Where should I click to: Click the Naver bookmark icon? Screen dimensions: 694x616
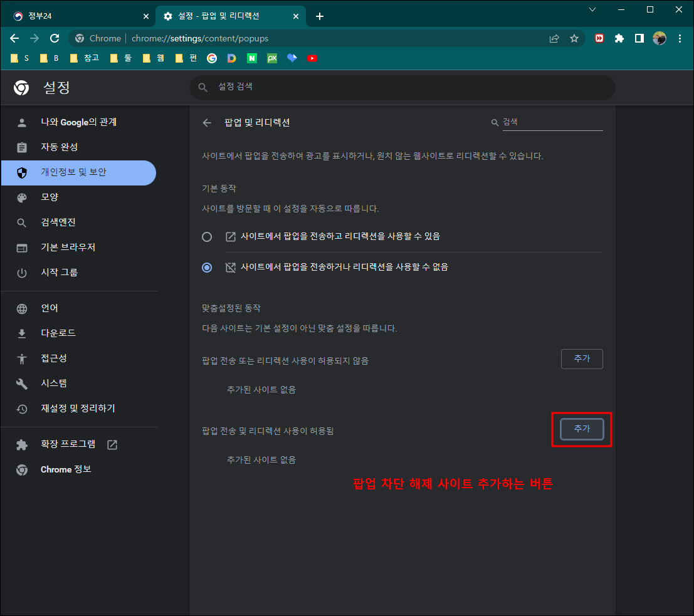tap(252, 58)
